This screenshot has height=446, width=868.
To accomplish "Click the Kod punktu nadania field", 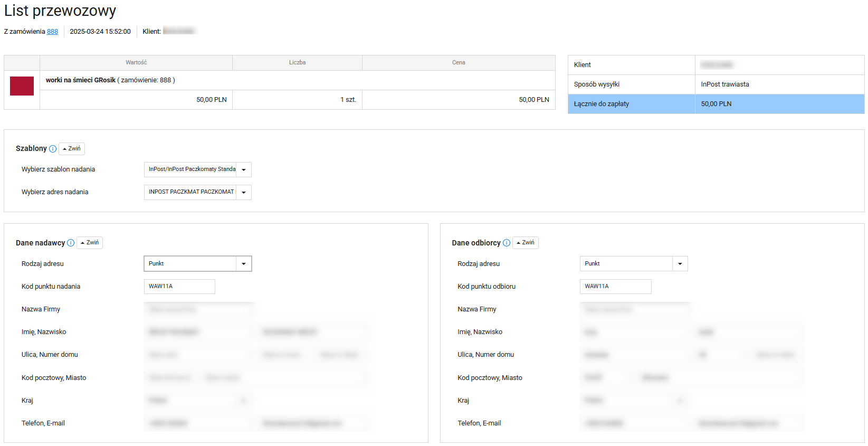I will point(179,287).
